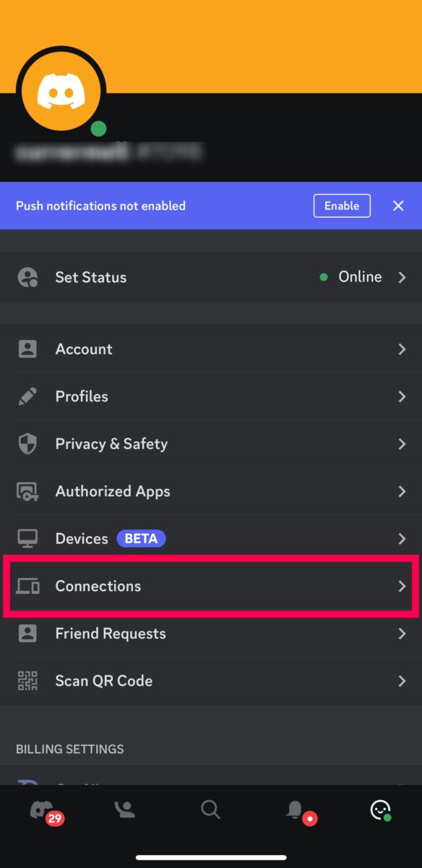Expand the Account row chevron

pyautogui.click(x=402, y=349)
